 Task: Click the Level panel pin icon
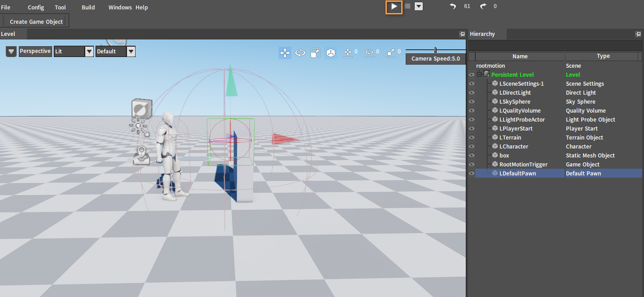462,34
